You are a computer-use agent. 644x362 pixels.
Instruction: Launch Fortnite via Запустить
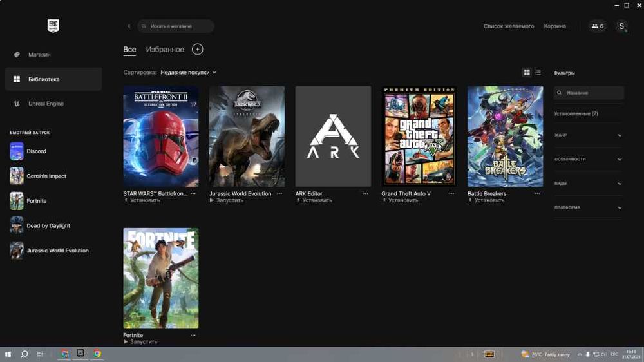coord(140,342)
